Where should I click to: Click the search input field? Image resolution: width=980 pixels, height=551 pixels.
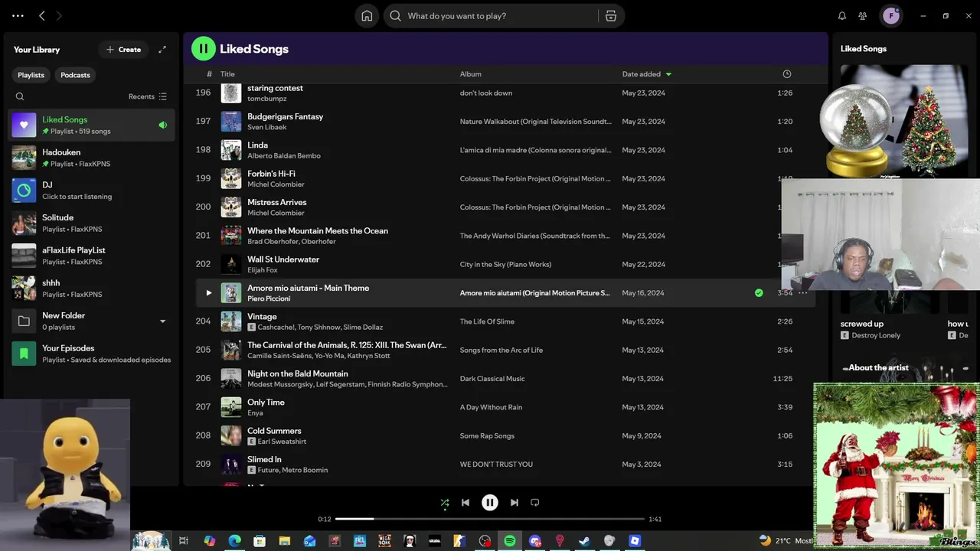tap(498, 16)
